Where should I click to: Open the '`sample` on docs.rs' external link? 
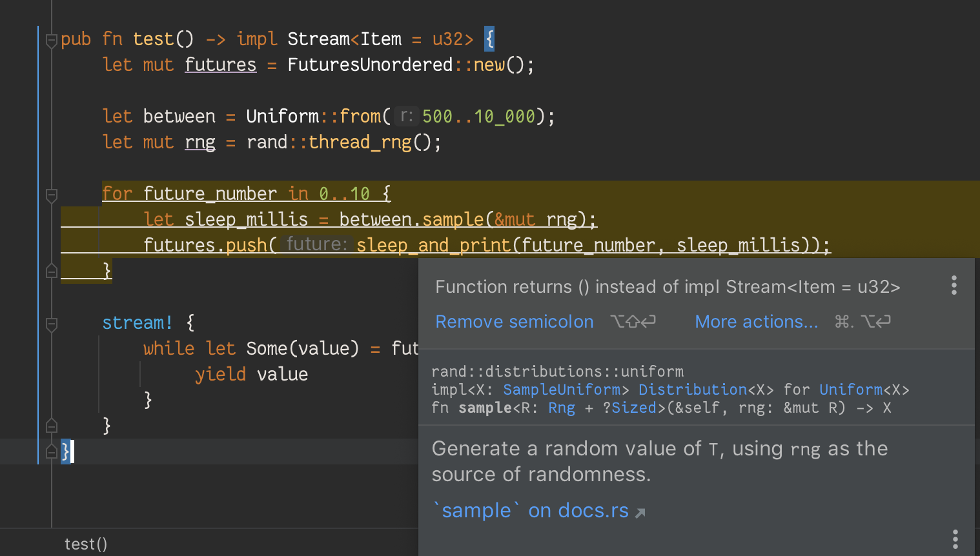tap(540, 511)
